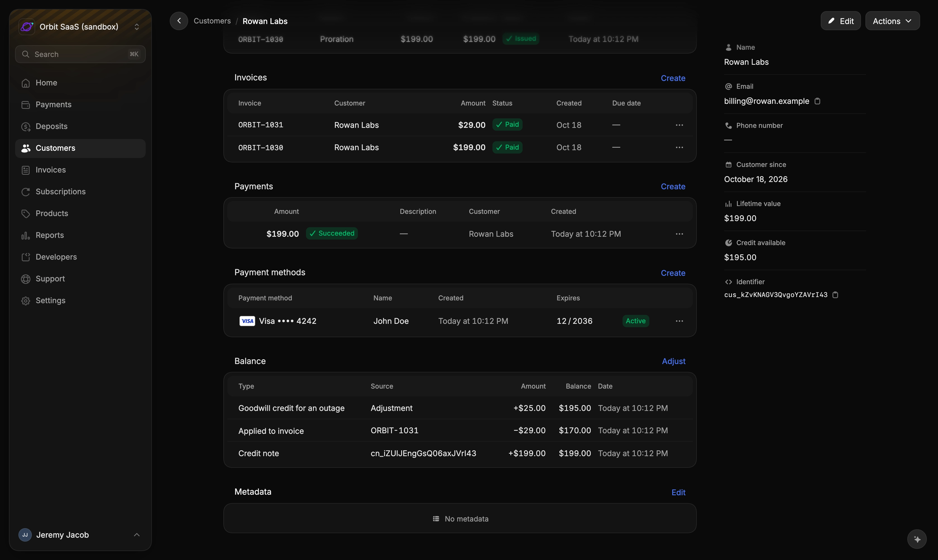Screen dimensions: 938x560
Task: Go to Payments in the sidebar
Action: point(80,104)
